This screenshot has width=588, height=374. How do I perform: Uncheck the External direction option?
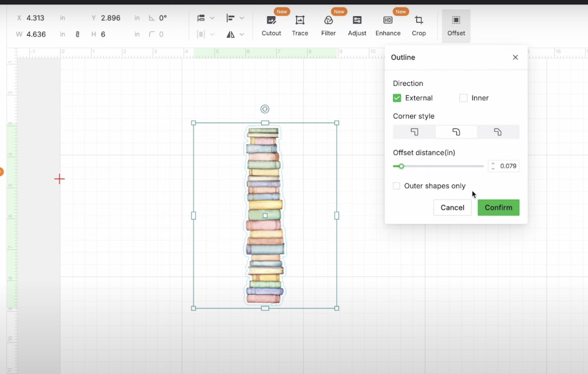397,98
